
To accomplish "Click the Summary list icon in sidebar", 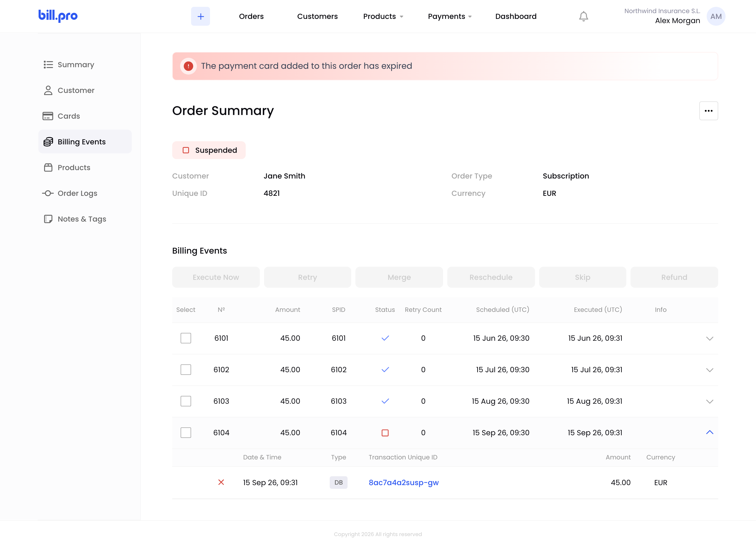I will pos(48,65).
